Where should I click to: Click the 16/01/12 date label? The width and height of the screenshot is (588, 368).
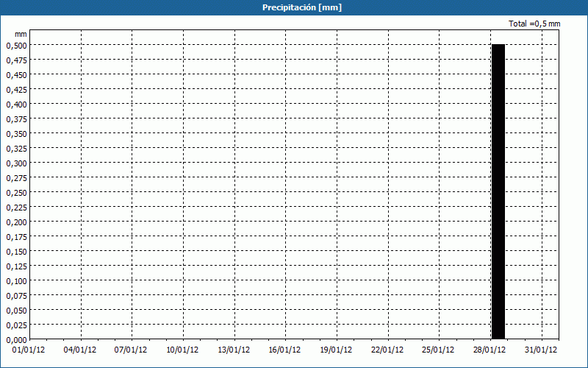(284, 350)
